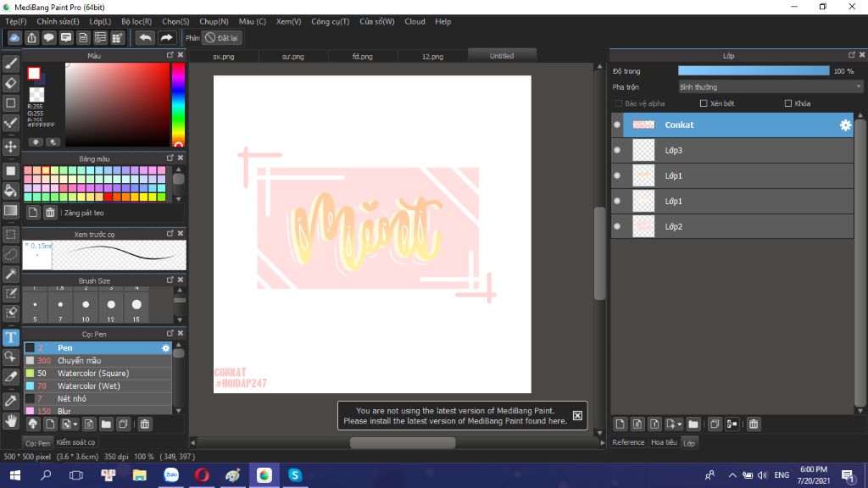The width and height of the screenshot is (868, 488).
Task: Switch to the sx.png document tab
Action: [224, 56]
